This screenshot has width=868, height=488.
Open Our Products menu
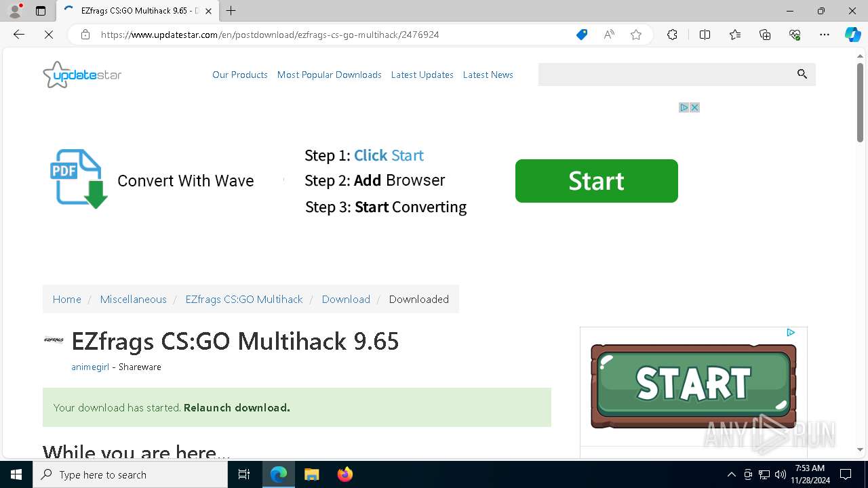pos(240,75)
